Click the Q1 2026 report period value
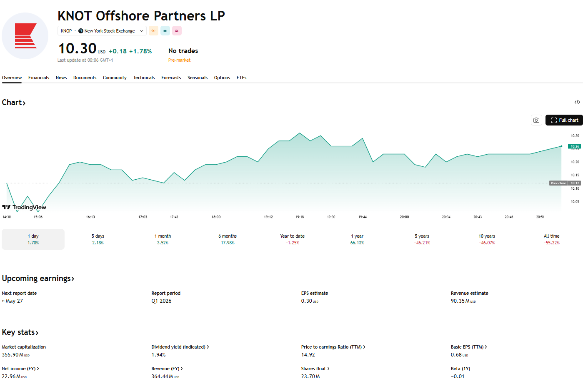Image resolution: width=588 pixels, height=384 pixels. (161, 301)
